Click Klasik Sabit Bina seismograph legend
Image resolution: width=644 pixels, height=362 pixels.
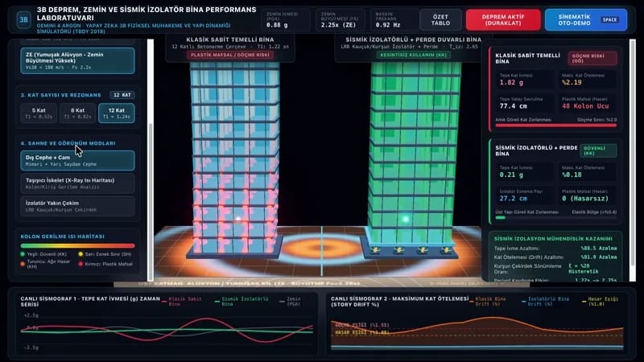[x=183, y=302]
